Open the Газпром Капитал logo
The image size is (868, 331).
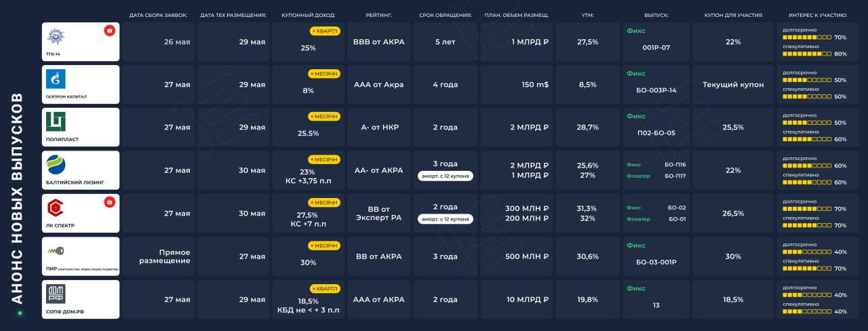coord(56,79)
